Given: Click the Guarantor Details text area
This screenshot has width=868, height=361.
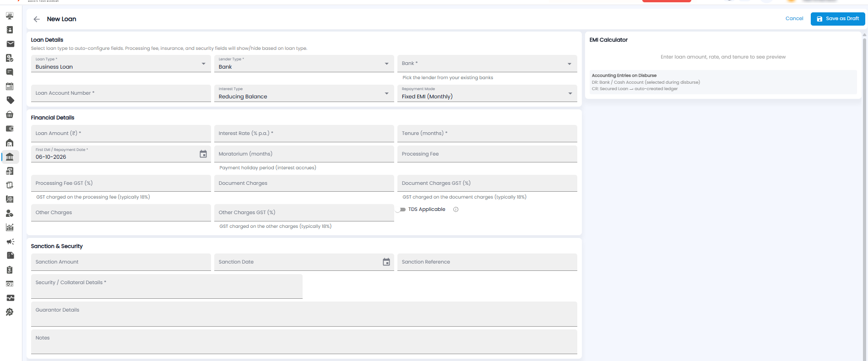Looking at the screenshot, I should point(304,314).
